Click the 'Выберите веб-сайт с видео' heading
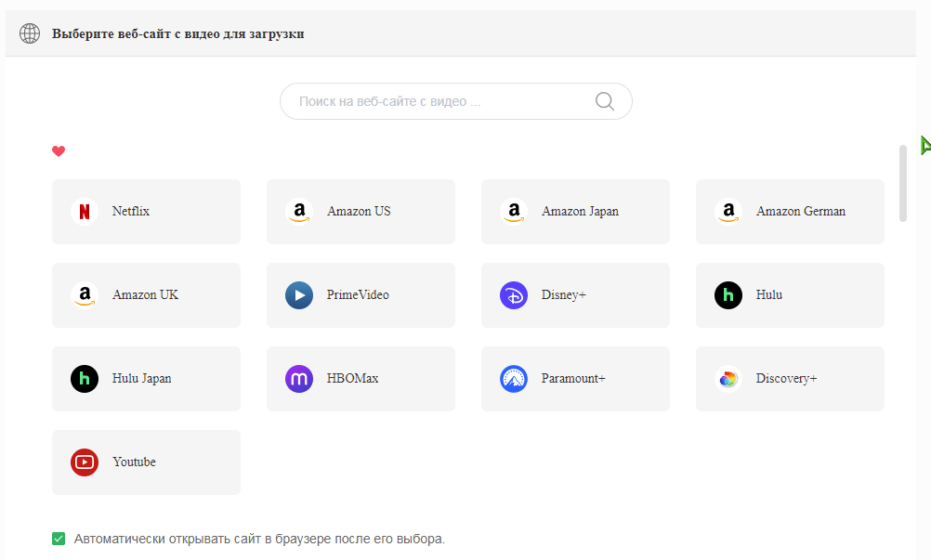 click(178, 33)
